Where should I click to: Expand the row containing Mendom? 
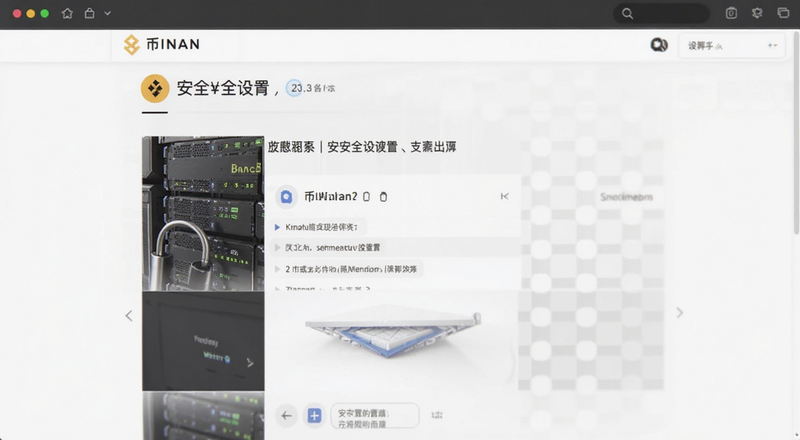(347, 269)
